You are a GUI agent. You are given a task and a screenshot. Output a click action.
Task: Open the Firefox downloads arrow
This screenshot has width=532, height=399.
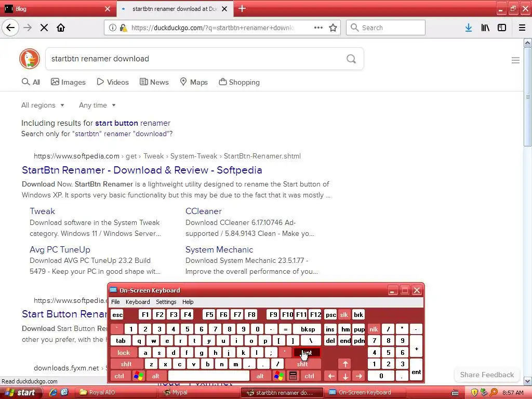click(x=469, y=28)
